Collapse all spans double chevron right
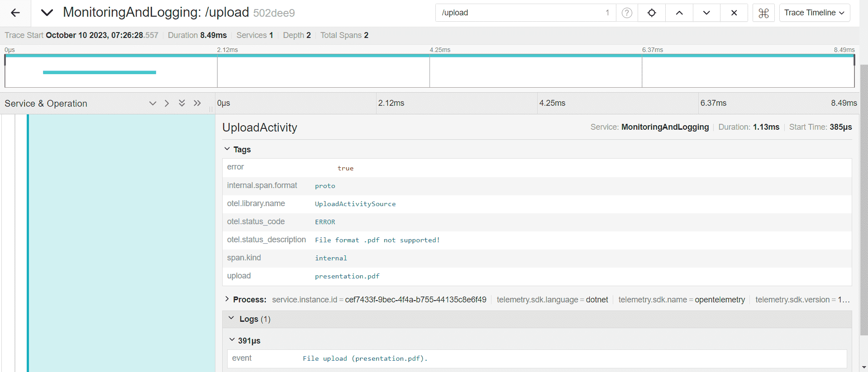Image resolution: width=868 pixels, height=372 pixels. [x=197, y=104]
